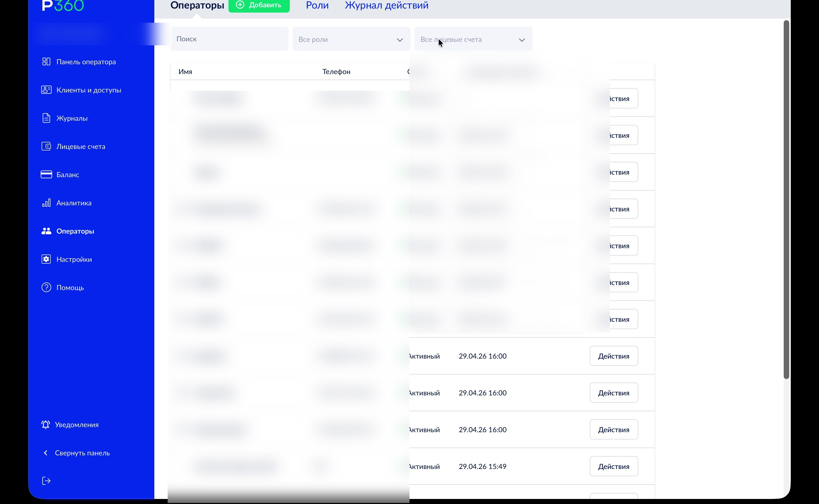Open the Настройки gear icon
This screenshot has width=819, height=504.
pos(46,259)
